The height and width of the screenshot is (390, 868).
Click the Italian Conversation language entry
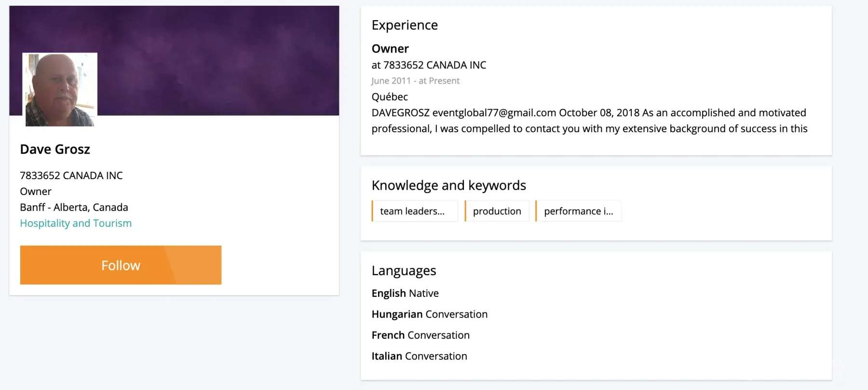pos(419,356)
